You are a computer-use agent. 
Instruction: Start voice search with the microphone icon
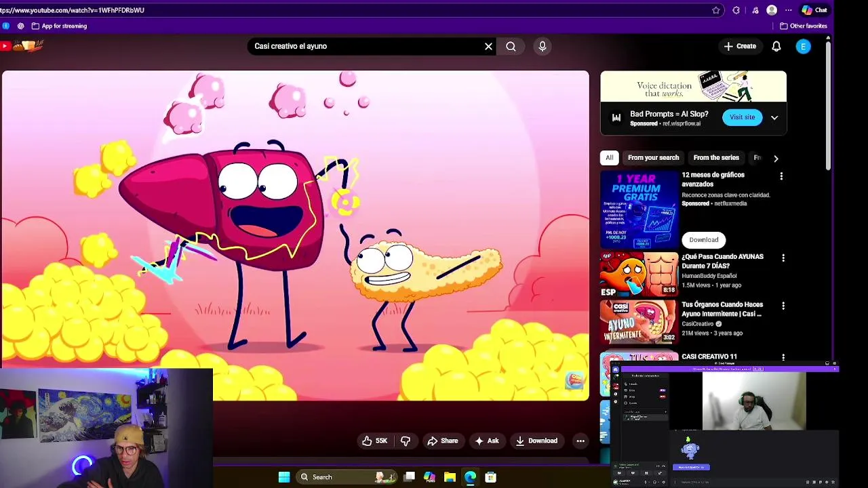(x=542, y=46)
